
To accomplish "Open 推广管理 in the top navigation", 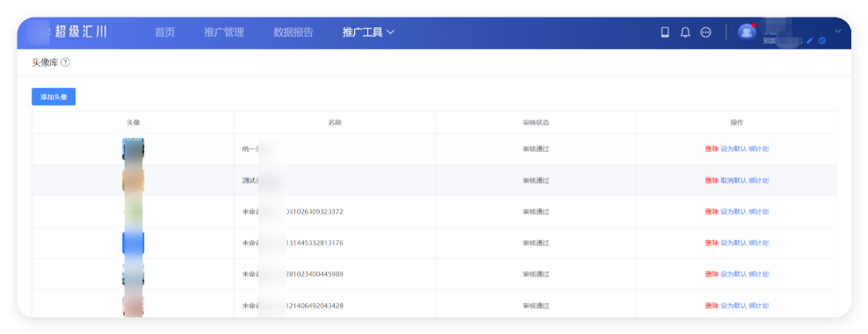I will coord(224,33).
